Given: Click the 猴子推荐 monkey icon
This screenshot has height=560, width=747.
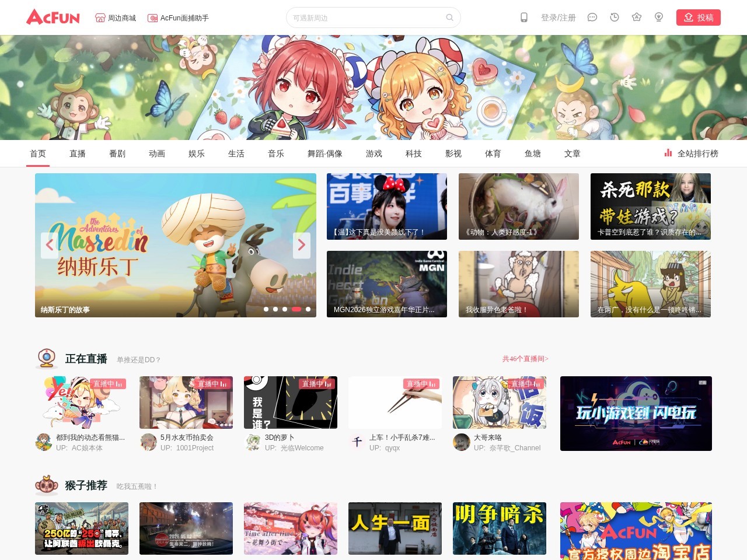Looking at the screenshot, I should pos(47,485).
